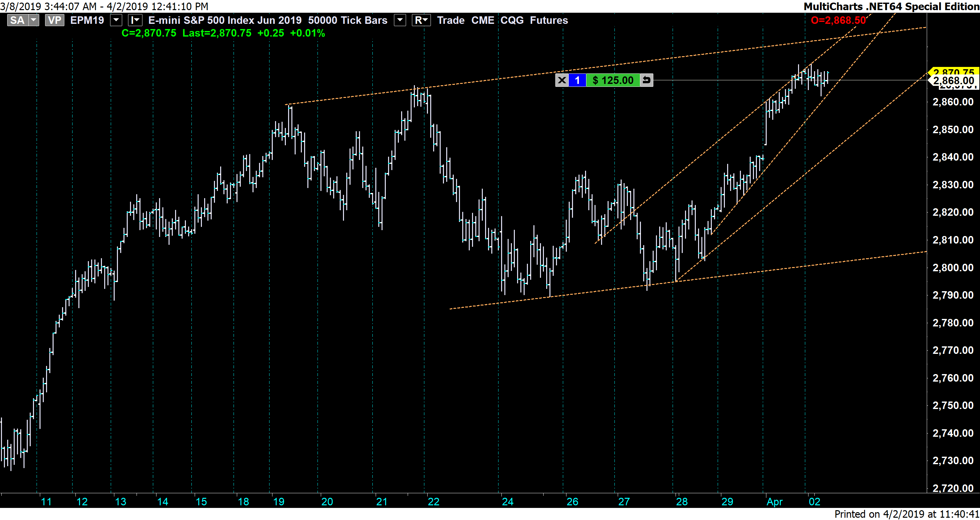Click the SA button in status line
This screenshot has height=520, width=980.
[18, 20]
